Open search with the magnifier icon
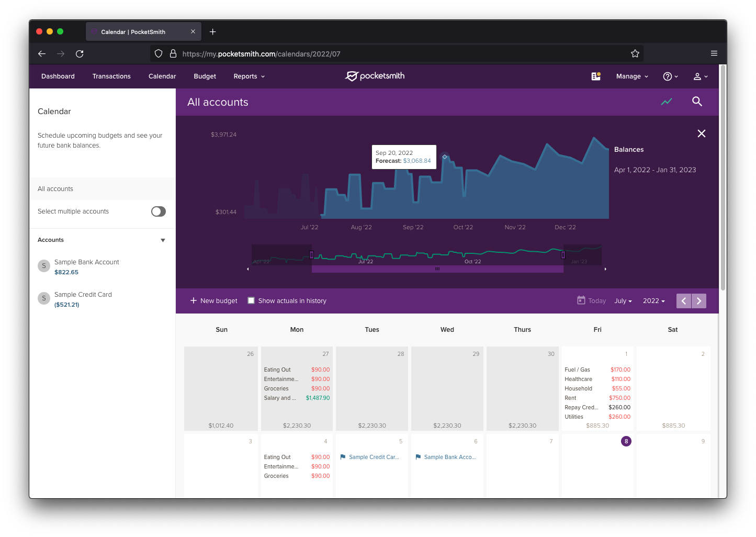The height and width of the screenshot is (537, 756). [697, 102]
